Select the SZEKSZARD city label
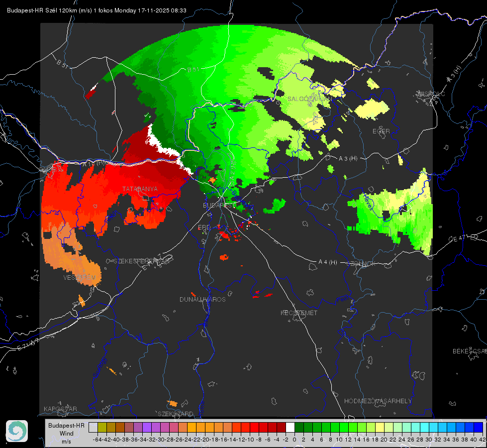This screenshot has width=487, height=448. pos(176,414)
